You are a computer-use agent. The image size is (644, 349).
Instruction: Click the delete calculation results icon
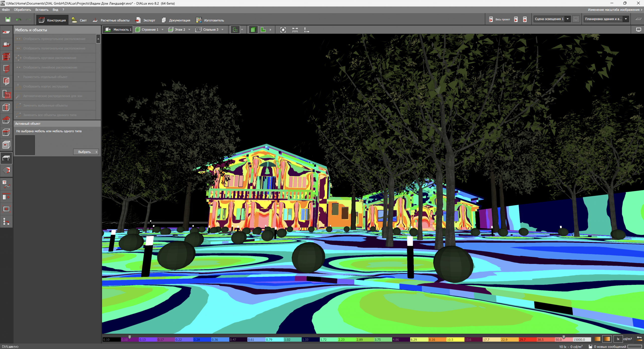[525, 19]
